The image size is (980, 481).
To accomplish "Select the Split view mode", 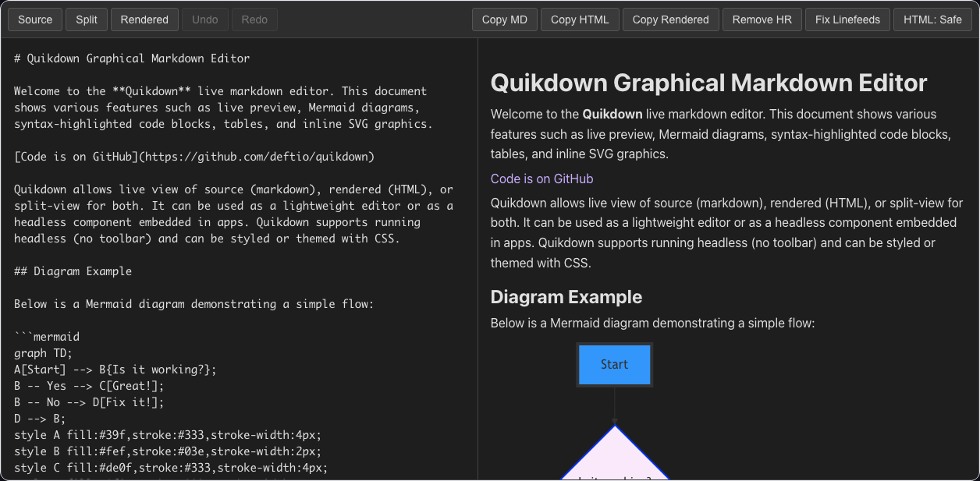I will 87,19.
